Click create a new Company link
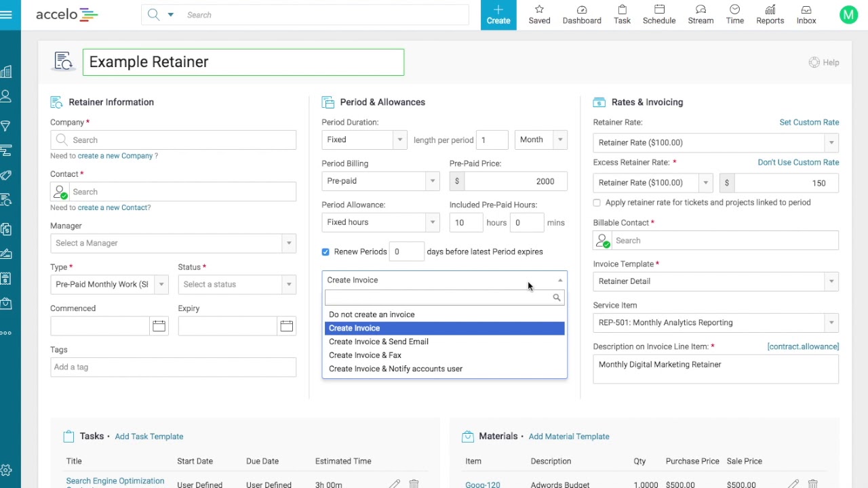868x488 pixels. [115, 156]
